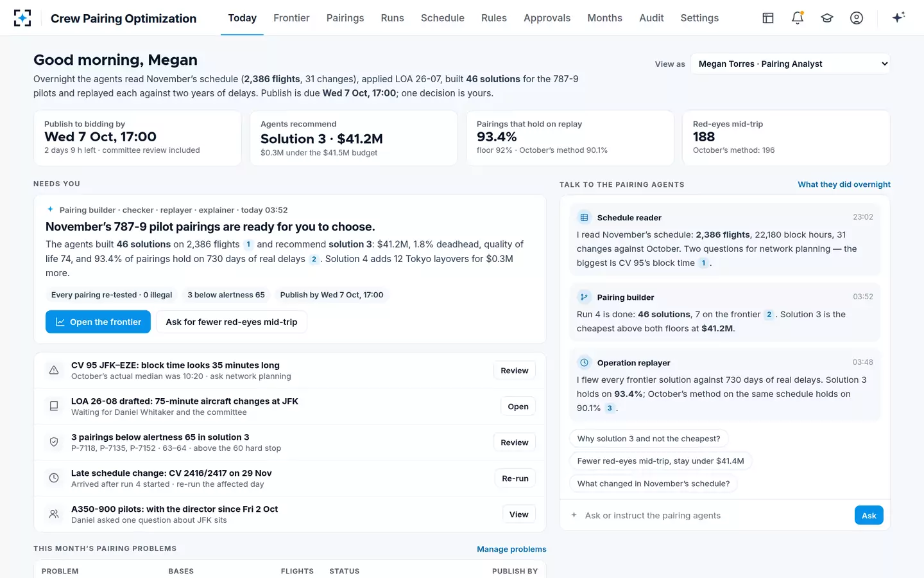Viewport: 924px width, 578px height.
Task: Click the Crew Pairing Optimization logo icon
Action: point(22,18)
